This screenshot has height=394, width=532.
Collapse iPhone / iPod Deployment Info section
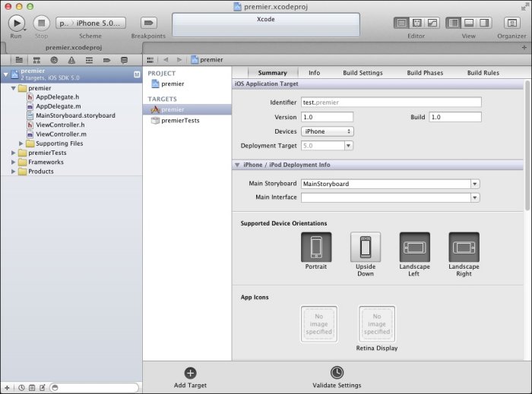click(238, 165)
